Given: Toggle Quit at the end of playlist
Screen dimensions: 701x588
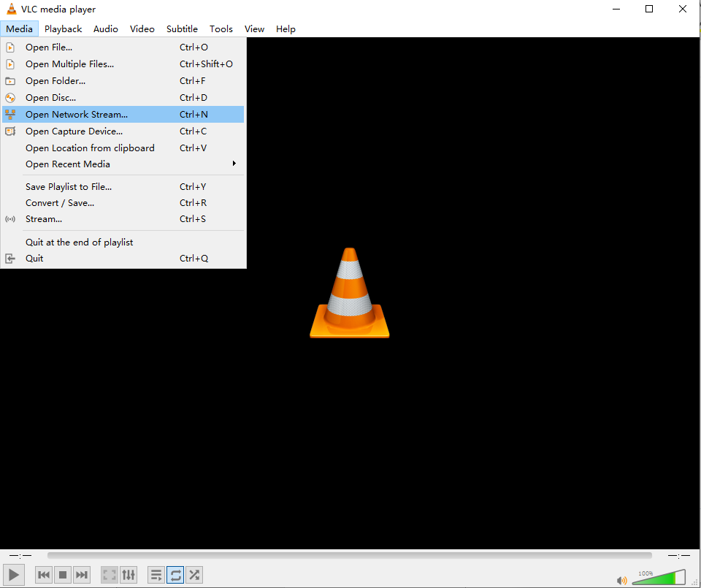Looking at the screenshot, I should (123, 243).
